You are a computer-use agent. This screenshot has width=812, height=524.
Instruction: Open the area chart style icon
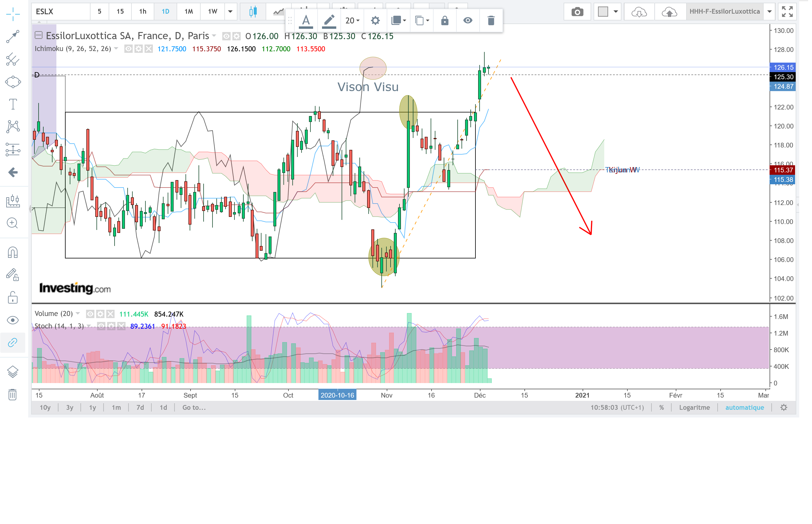point(278,12)
